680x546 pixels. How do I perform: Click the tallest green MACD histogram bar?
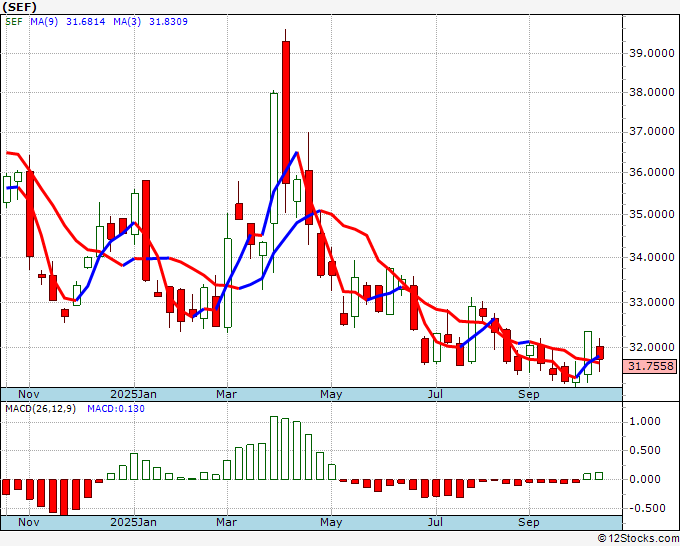click(275, 447)
